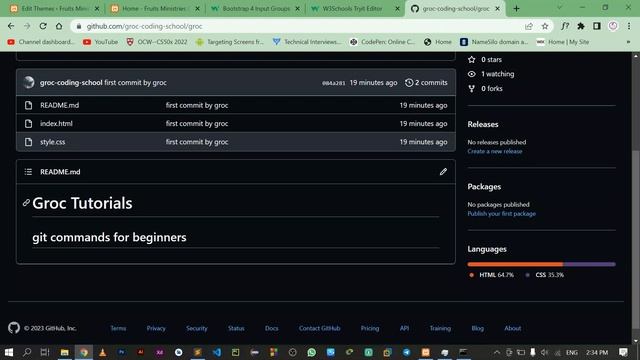This screenshot has height=360, width=640.
Task: Open footer Contact GitHub link
Action: tap(319, 328)
